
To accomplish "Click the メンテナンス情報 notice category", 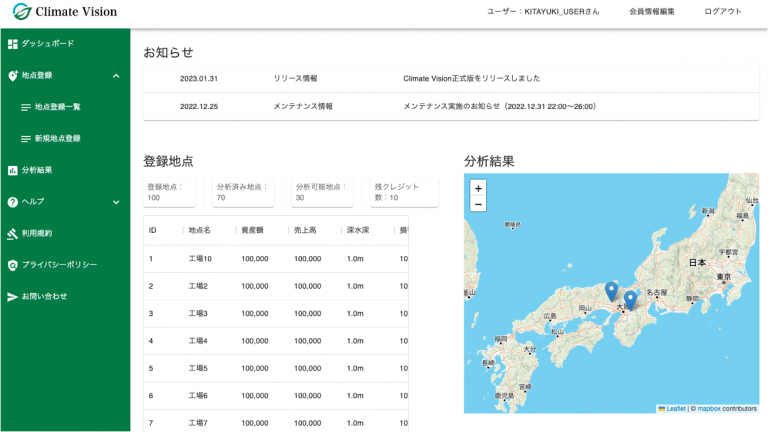I will 303,106.
